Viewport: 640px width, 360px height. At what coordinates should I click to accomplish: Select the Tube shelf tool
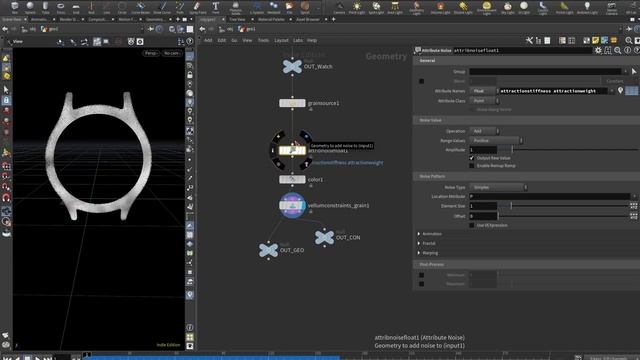pos(45,7)
